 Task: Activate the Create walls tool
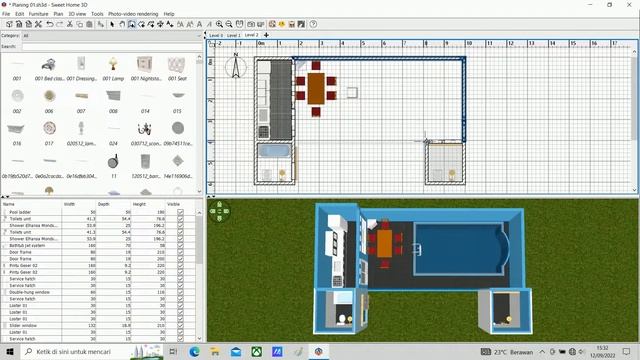coord(131,24)
